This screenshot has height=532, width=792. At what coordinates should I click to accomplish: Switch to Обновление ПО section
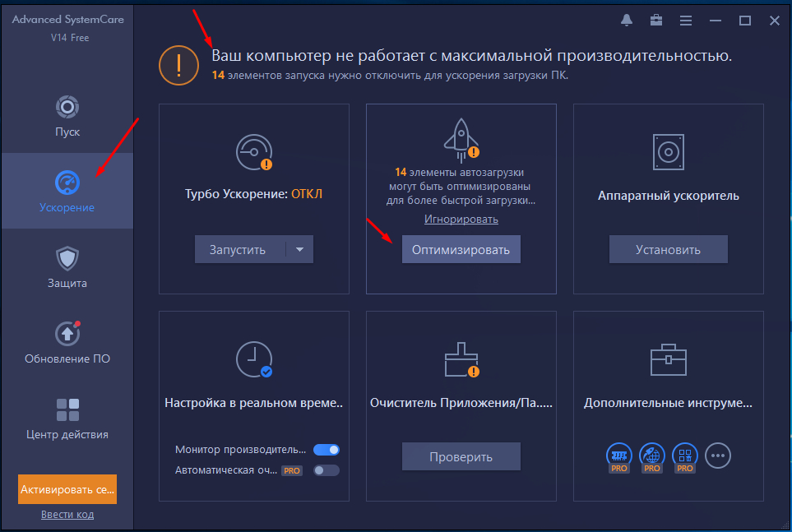click(x=67, y=343)
